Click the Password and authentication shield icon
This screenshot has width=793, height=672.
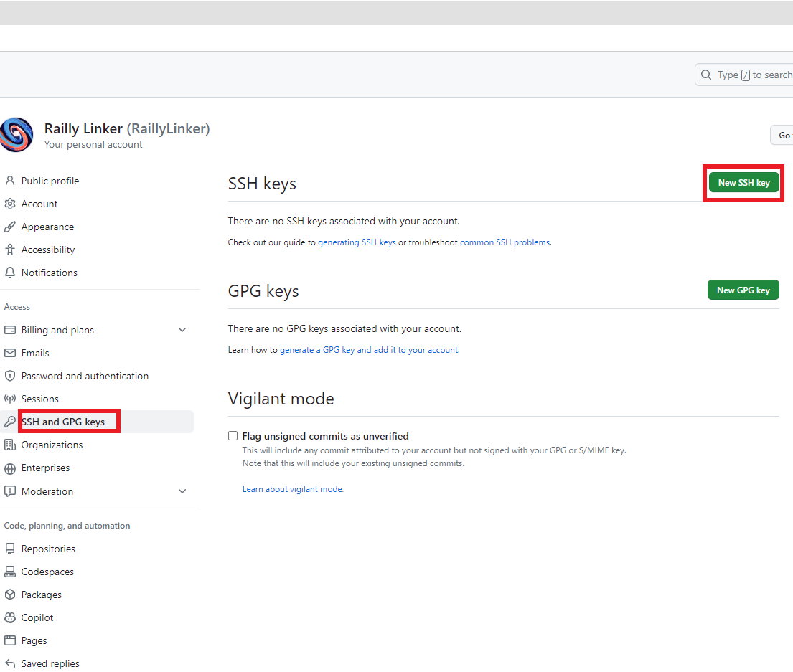[10, 376]
